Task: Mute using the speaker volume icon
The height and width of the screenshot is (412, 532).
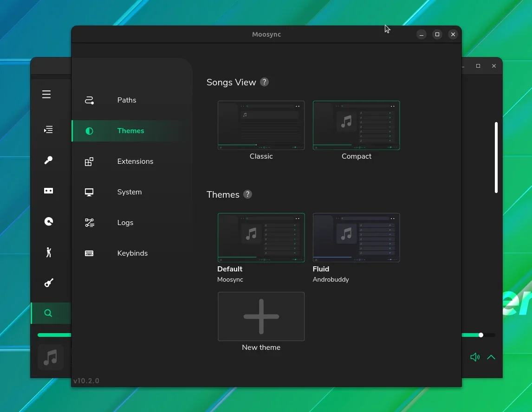Action: click(475, 357)
